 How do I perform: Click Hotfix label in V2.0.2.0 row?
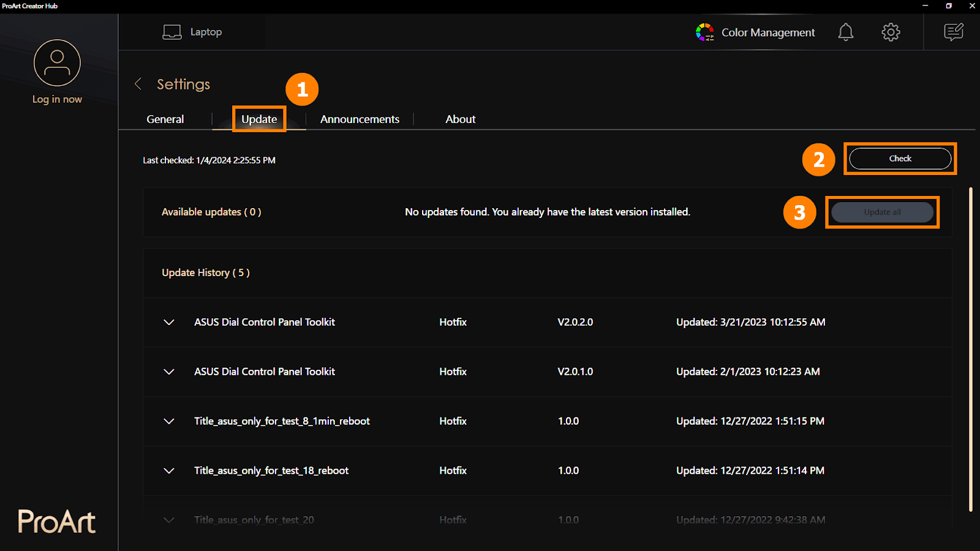(453, 322)
